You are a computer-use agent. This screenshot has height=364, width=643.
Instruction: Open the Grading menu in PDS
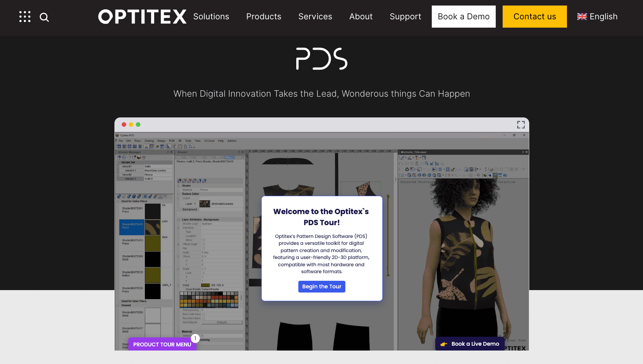click(x=149, y=141)
